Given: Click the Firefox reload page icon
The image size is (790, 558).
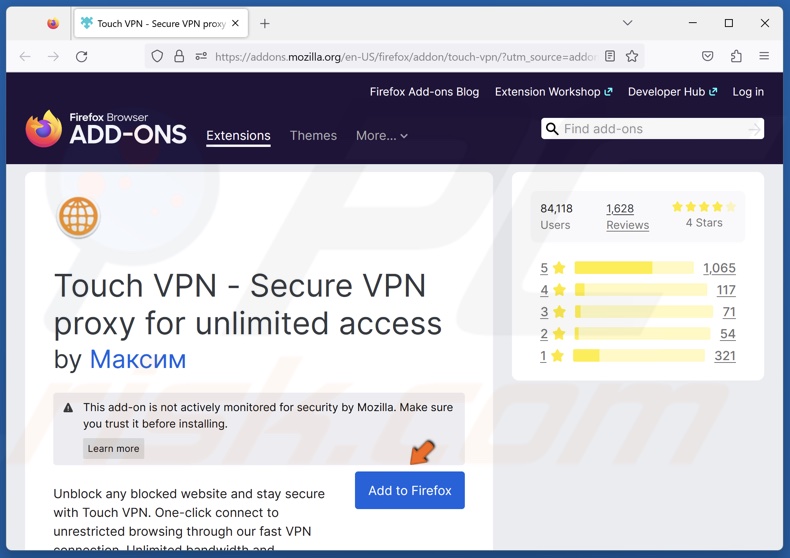Looking at the screenshot, I should click(82, 57).
